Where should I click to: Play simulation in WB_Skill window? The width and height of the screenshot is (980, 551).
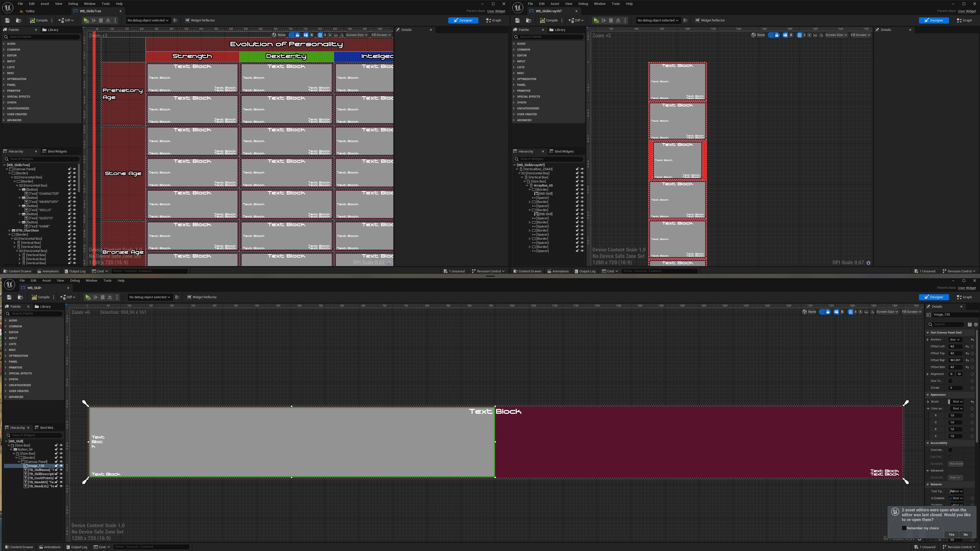click(x=88, y=297)
